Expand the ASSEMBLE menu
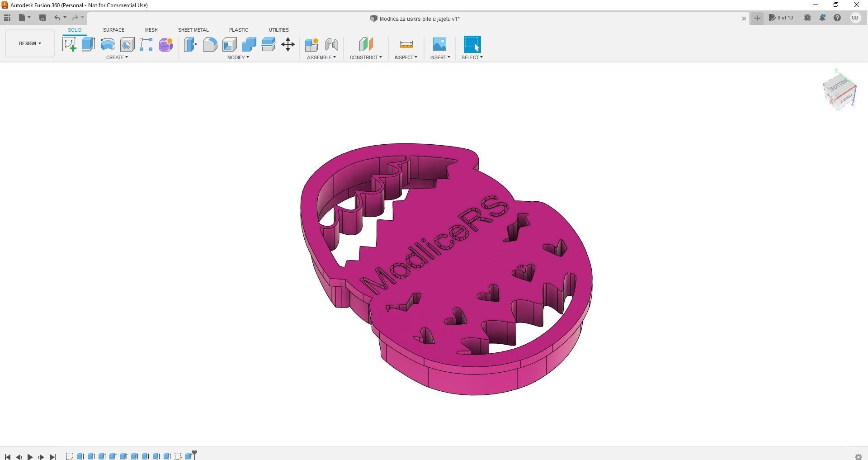This screenshot has height=460, width=868. click(321, 57)
